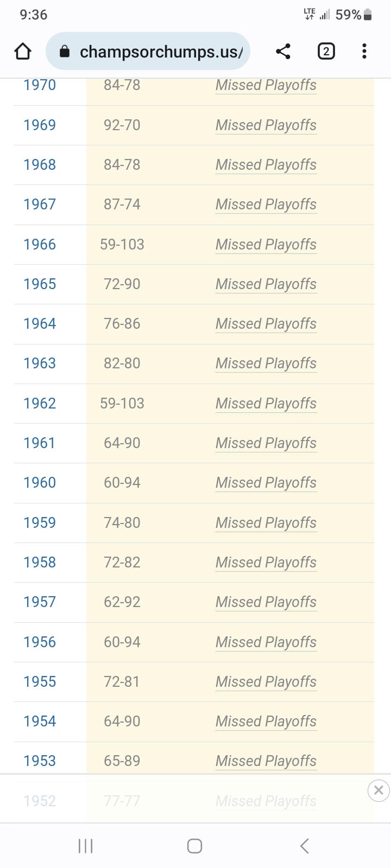This screenshot has height=868, width=391.
Task: Open the 1966 season link
Action: (40, 245)
